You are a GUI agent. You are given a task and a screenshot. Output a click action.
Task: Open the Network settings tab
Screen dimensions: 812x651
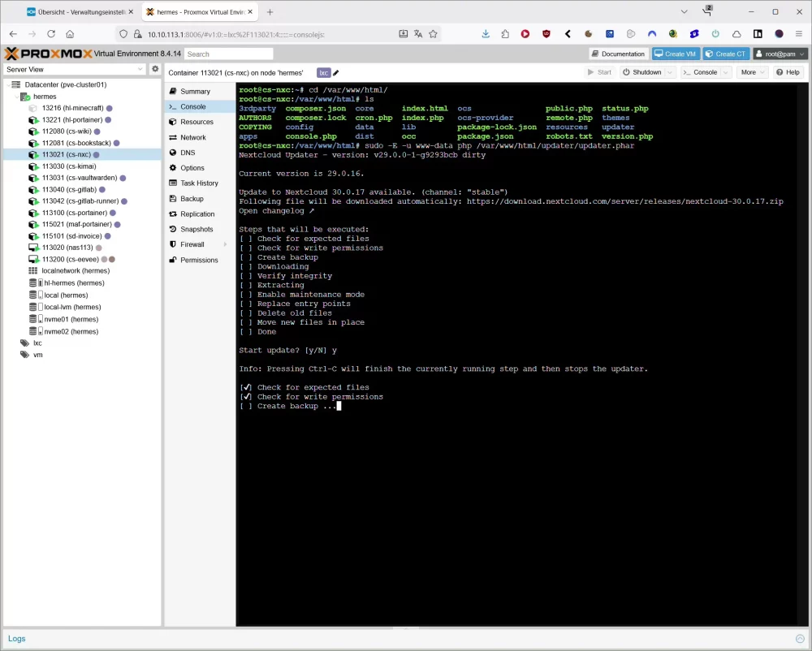[193, 137]
